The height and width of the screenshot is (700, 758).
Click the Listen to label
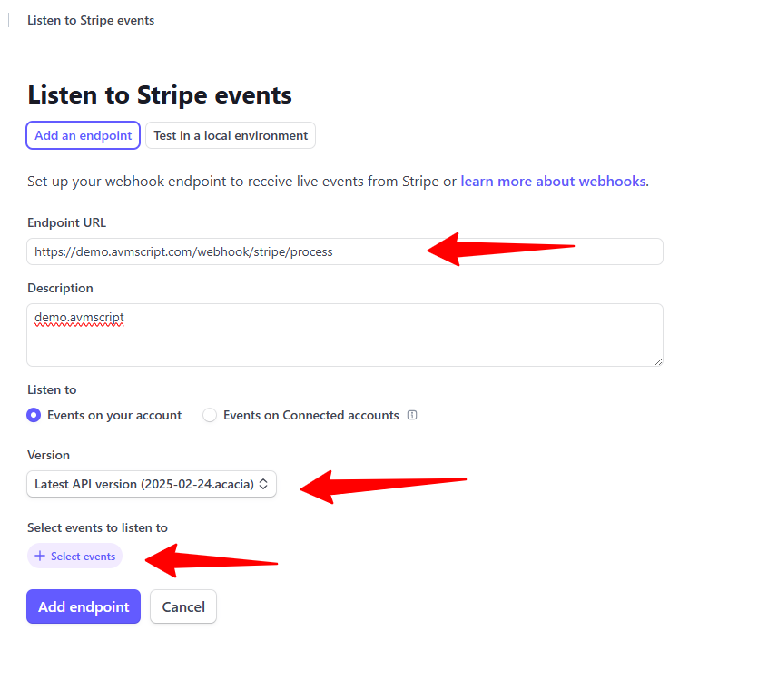[52, 389]
